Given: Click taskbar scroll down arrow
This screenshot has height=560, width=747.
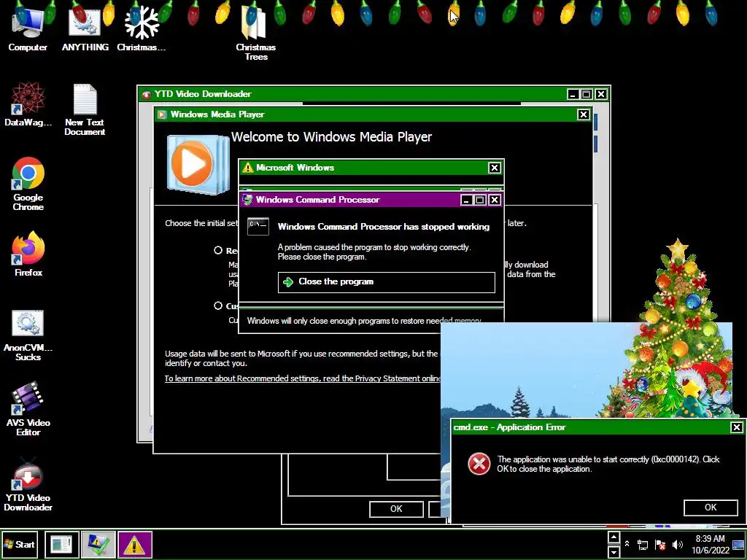Looking at the screenshot, I should click(x=614, y=551).
